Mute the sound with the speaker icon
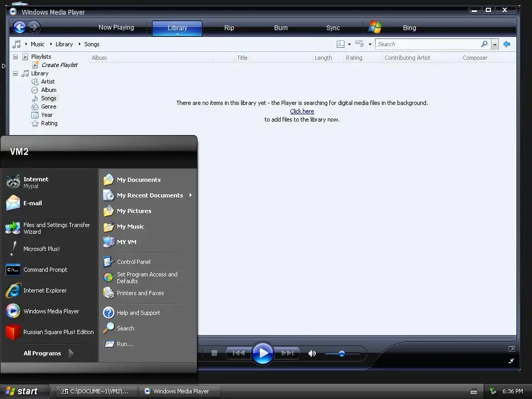Image resolution: width=532 pixels, height=399 pixels. pos(312,353)
